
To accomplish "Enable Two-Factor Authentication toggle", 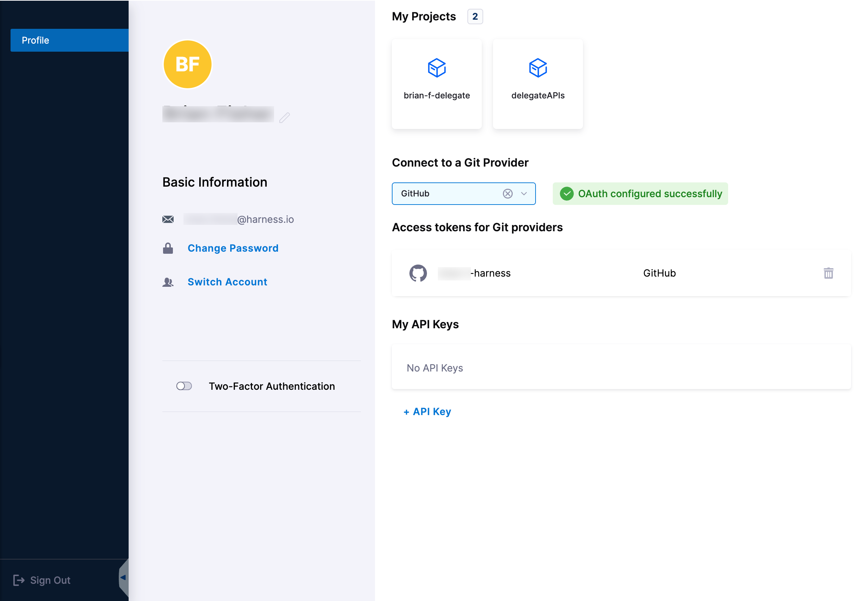I will (184, 386).
